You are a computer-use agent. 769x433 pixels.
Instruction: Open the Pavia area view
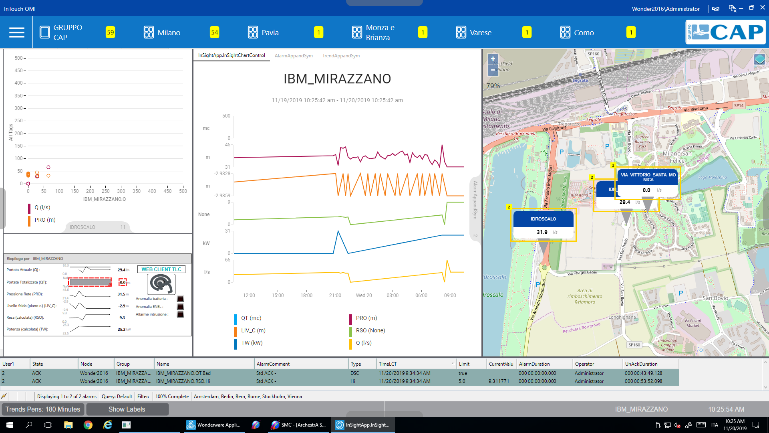(x=263, y=32)
